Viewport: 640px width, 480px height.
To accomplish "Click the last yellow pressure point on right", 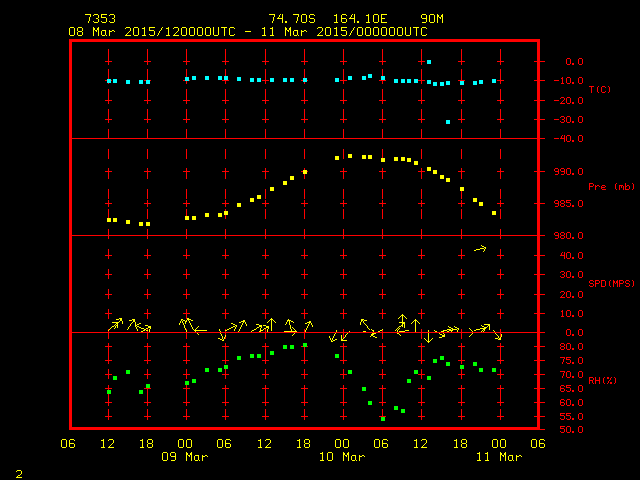I will (x=494, y=213).
